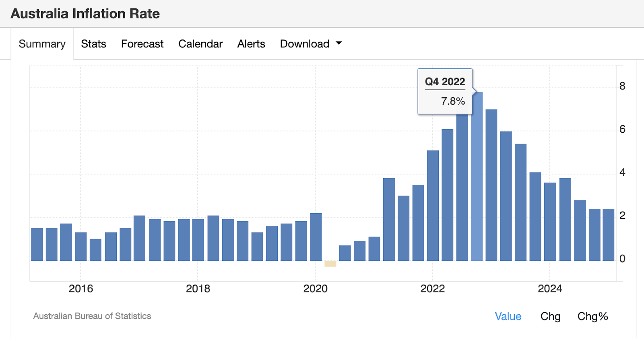Switch chart to Value view
This screenshot has width=644, height=338.
pos(508,316)
